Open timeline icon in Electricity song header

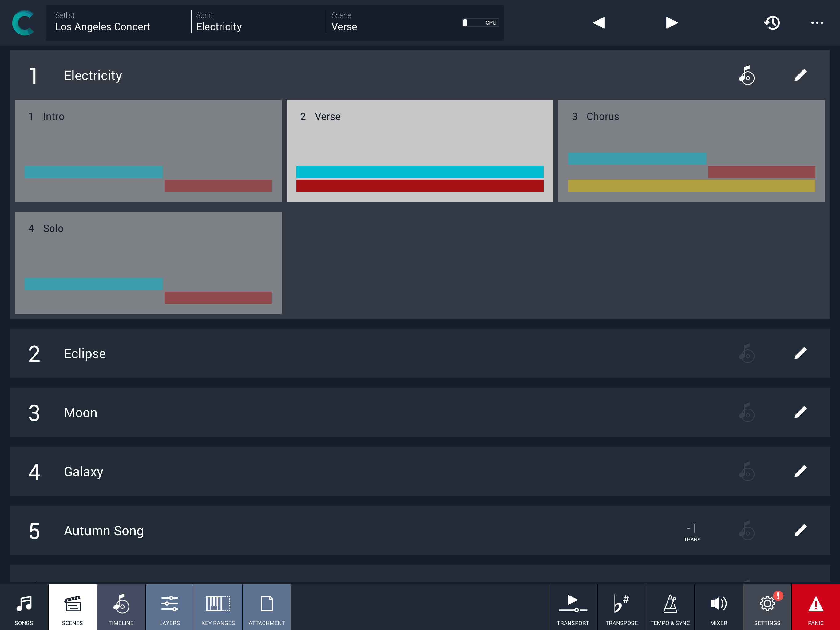pyautogui.click(x=747, y=75)
